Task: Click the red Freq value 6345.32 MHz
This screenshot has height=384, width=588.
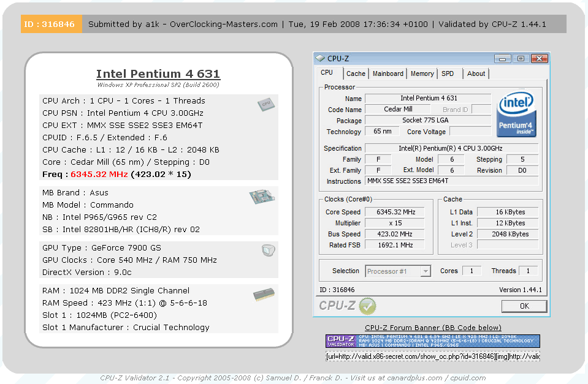Action: 99,174
